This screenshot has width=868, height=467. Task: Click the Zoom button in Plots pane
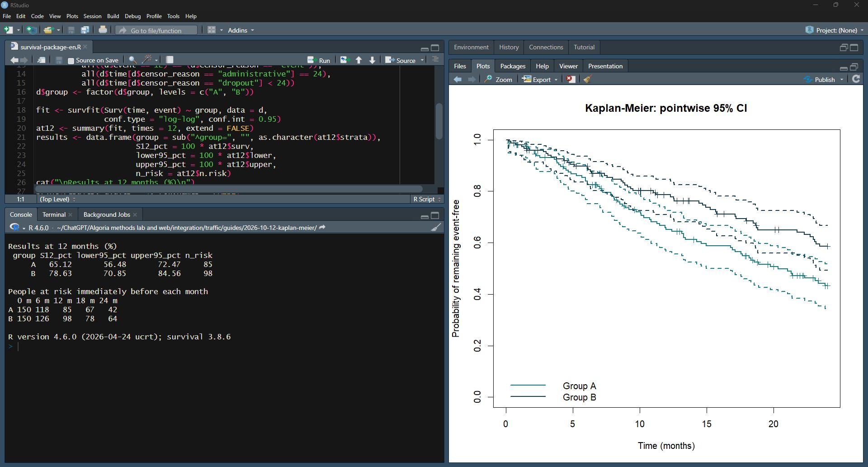tap(498, 79)
